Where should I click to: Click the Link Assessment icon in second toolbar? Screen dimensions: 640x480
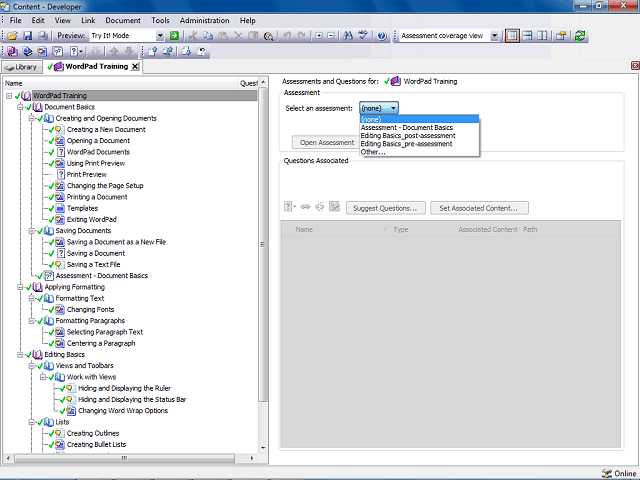pos(58,51)
